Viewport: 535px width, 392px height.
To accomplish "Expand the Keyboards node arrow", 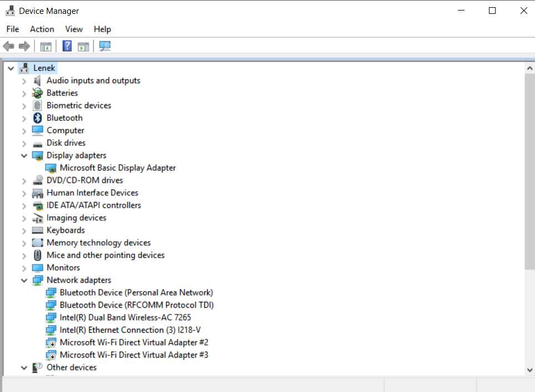I will pyautogui.click(x=24, y=231).
